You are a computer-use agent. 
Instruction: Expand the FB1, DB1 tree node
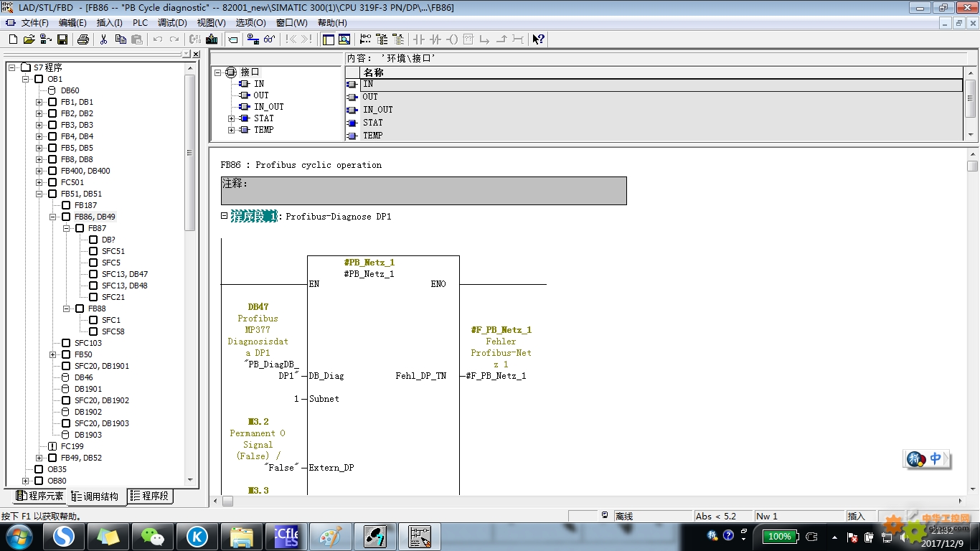tap(39, 102)
